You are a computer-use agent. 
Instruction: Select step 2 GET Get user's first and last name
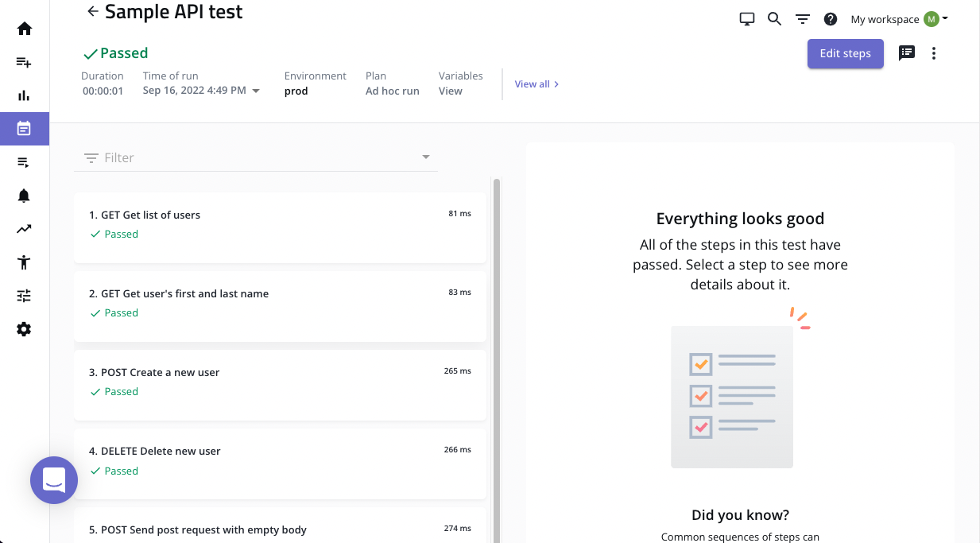(280, 306)
